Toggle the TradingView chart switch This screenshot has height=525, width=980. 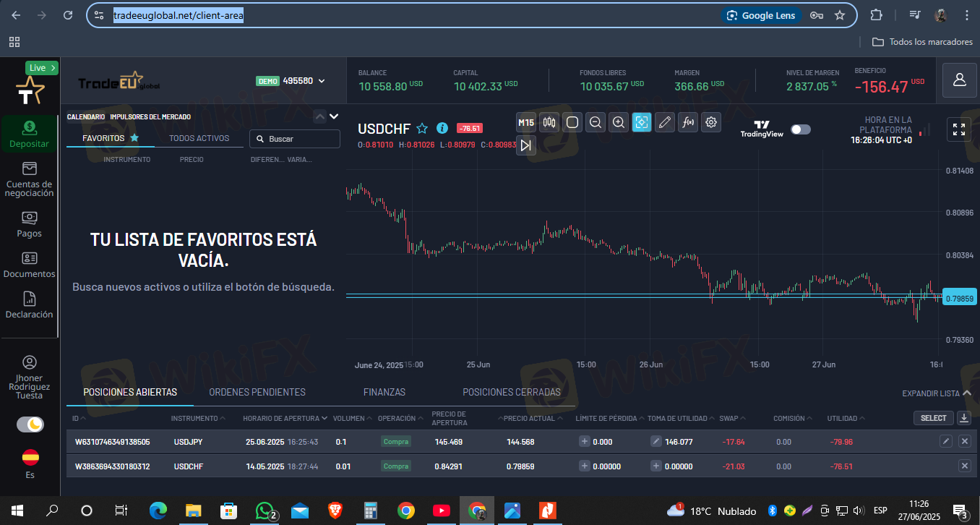801,129
